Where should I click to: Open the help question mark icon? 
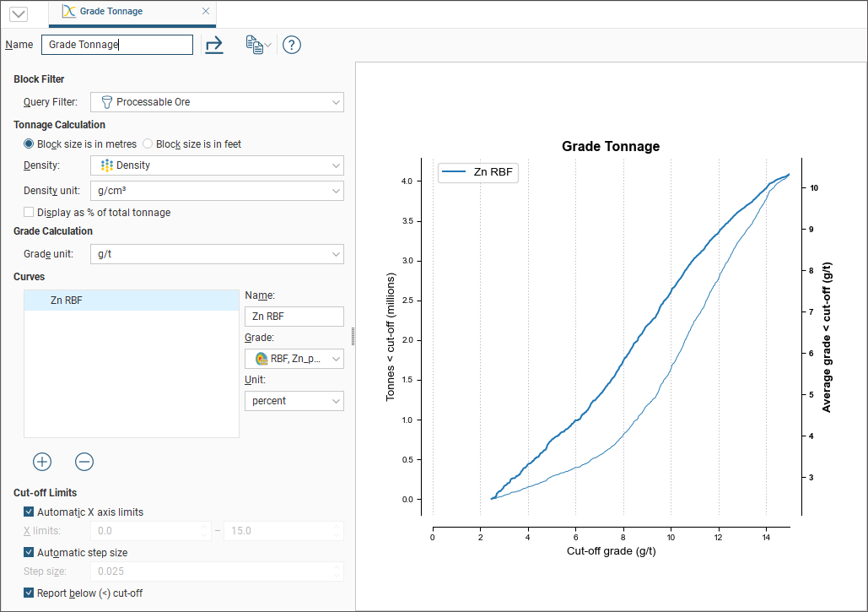291,45
